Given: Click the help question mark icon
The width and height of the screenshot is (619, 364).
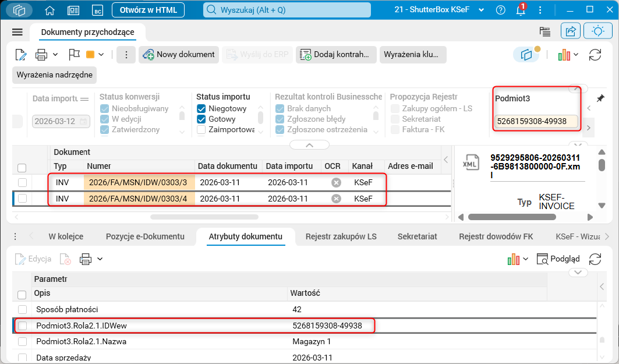Looking at the screenshot, I should pos(501,10).
